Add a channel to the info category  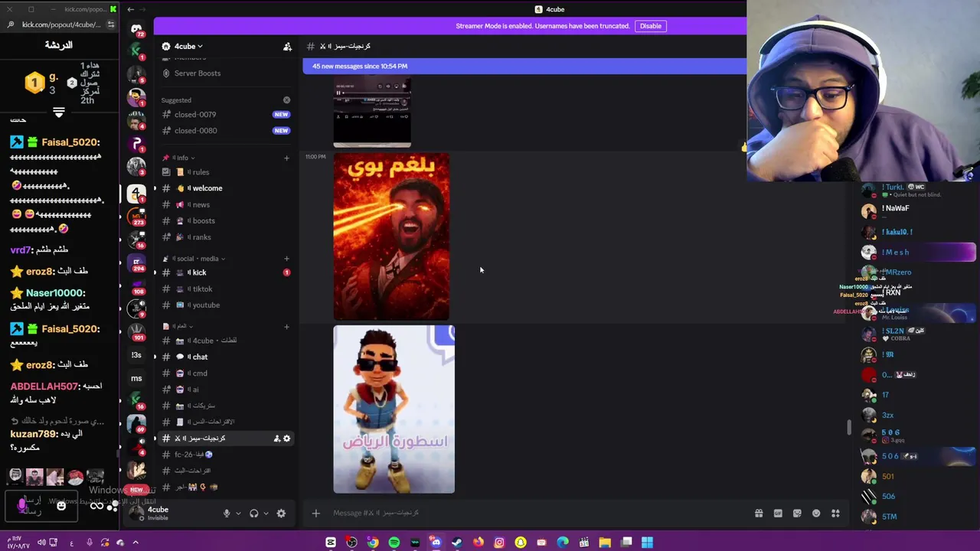point(286,158)
